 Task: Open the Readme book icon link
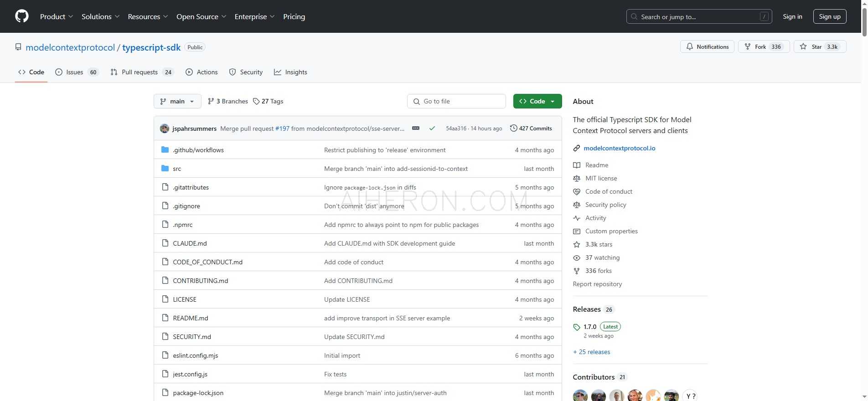577,165
